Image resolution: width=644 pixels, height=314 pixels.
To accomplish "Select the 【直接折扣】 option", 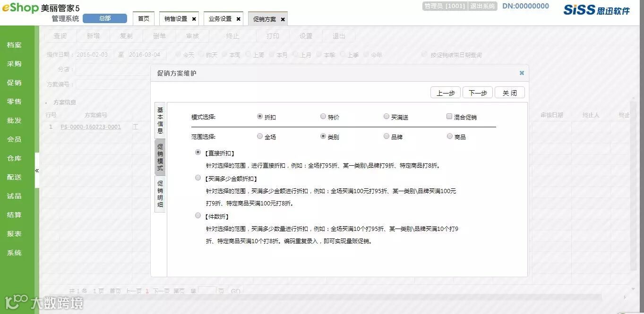I will 198,153.
